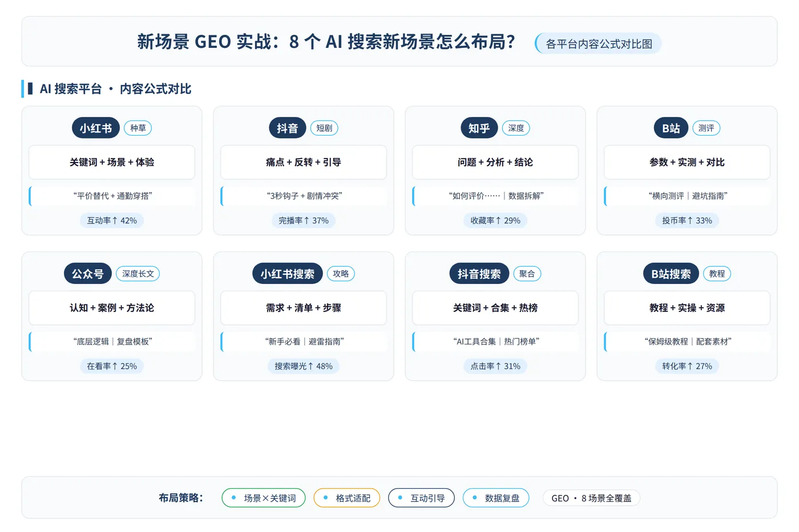Select the 抖音搜索 platform pill
The height and width of the screenshot is (532, 799).
(479, 274)
